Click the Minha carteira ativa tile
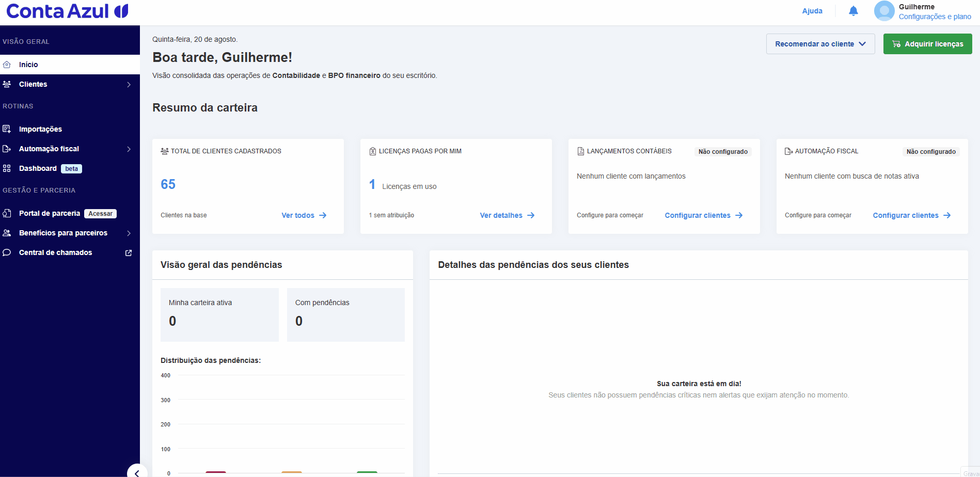980x477 pixels. click(219, 315)
